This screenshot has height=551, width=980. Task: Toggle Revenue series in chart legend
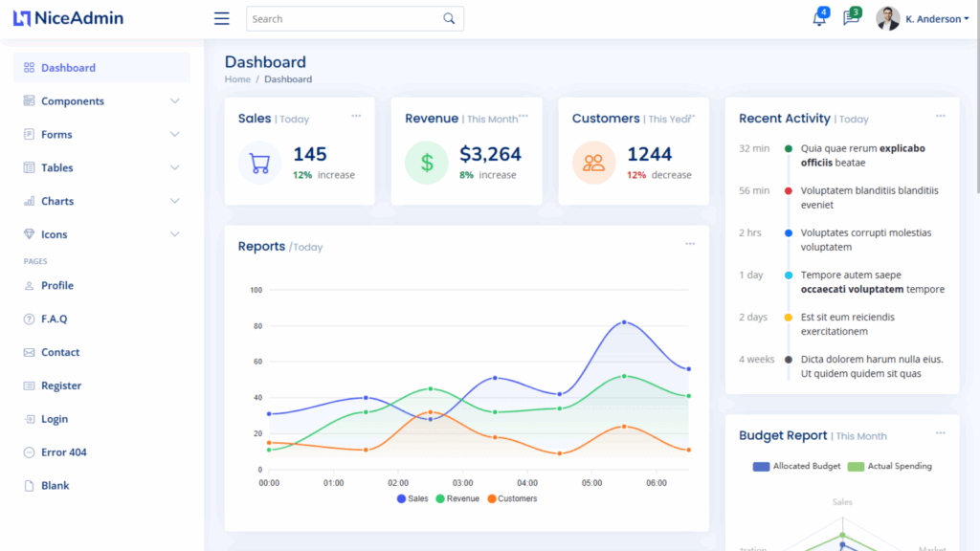click(457, 498)
